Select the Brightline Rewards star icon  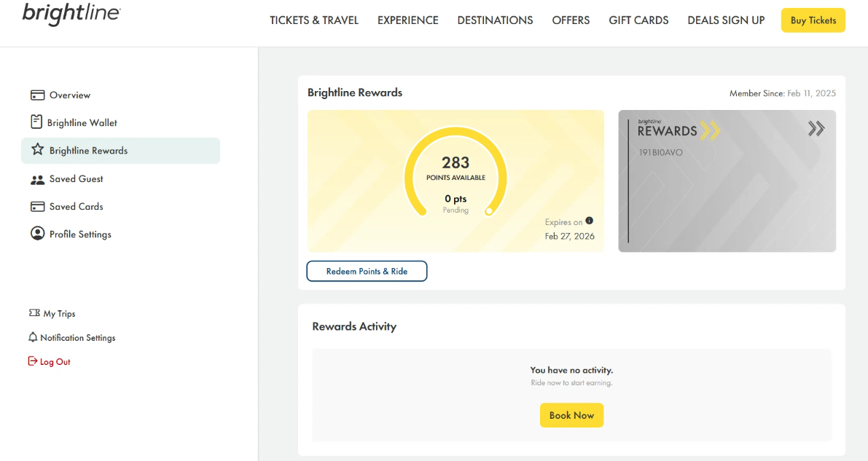(38, 150)
